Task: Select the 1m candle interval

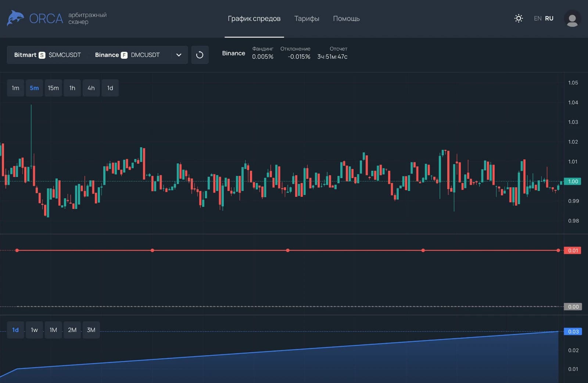Action: pos(15,88)
